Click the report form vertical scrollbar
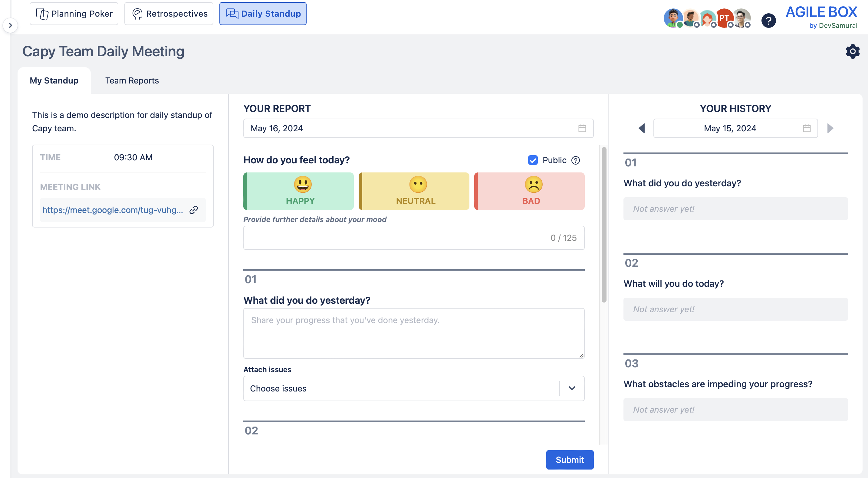 604,225
